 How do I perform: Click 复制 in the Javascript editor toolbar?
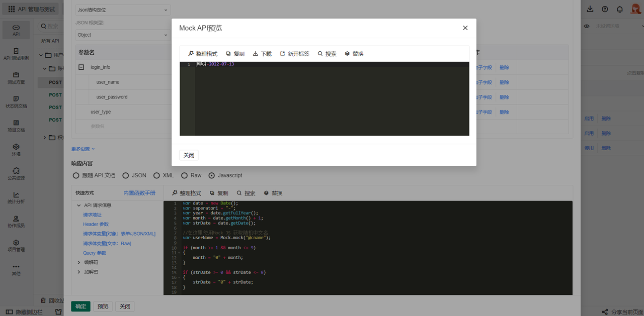coord(219,193)
